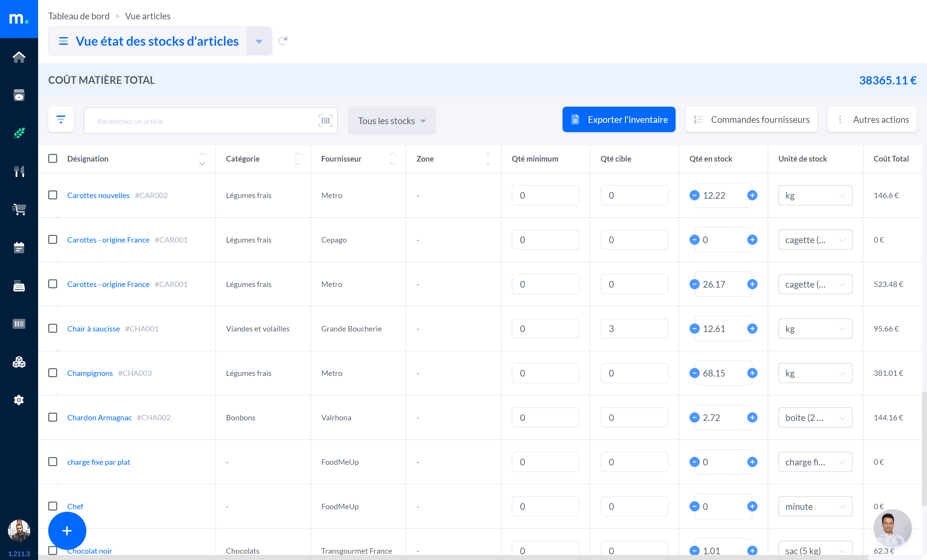This screenshot has height=560, width=927.
Task: Open Autres actions menu
Action: pyautogui.click(x=872, y=120)
